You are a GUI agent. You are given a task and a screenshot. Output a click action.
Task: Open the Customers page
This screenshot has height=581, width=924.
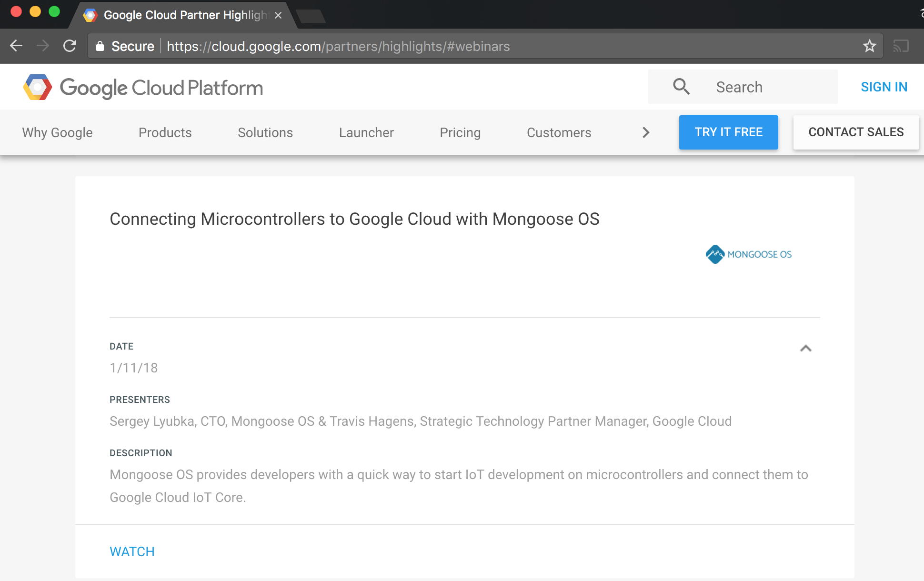(x=559, y=132)
